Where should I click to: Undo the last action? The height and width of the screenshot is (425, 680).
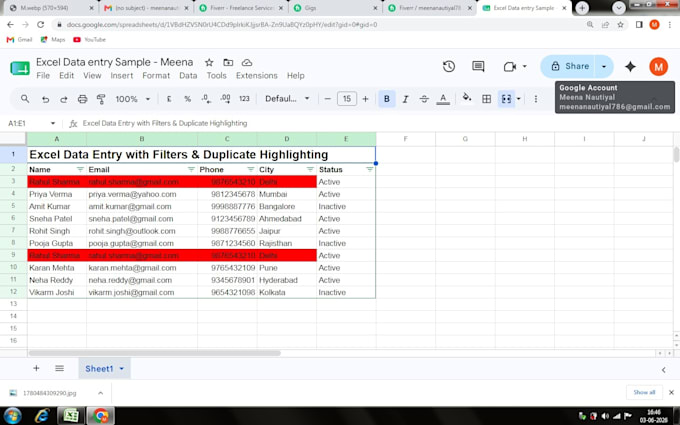tap(45, 99)
